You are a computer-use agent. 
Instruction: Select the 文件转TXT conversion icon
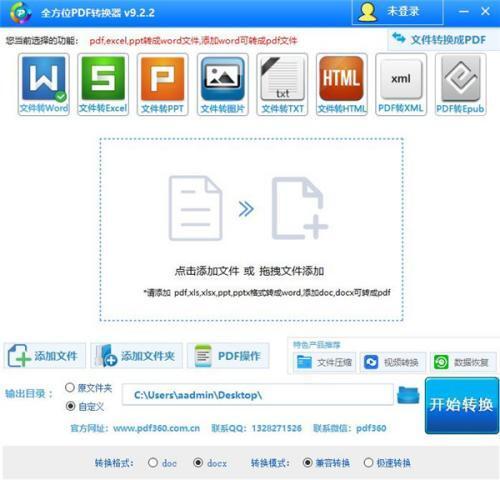point(282,84)
